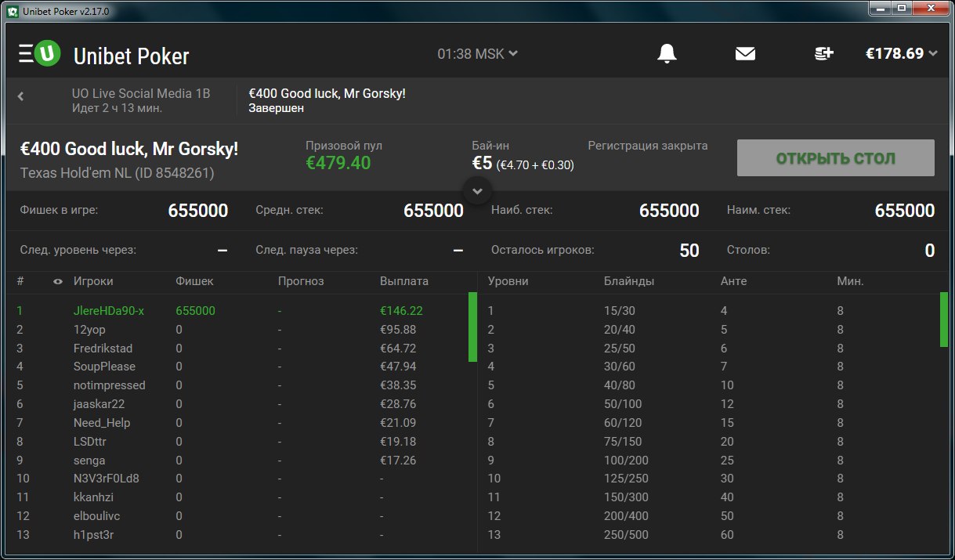
Task: Select player senga
Action: pyautogui.click(x=89, y=461)
